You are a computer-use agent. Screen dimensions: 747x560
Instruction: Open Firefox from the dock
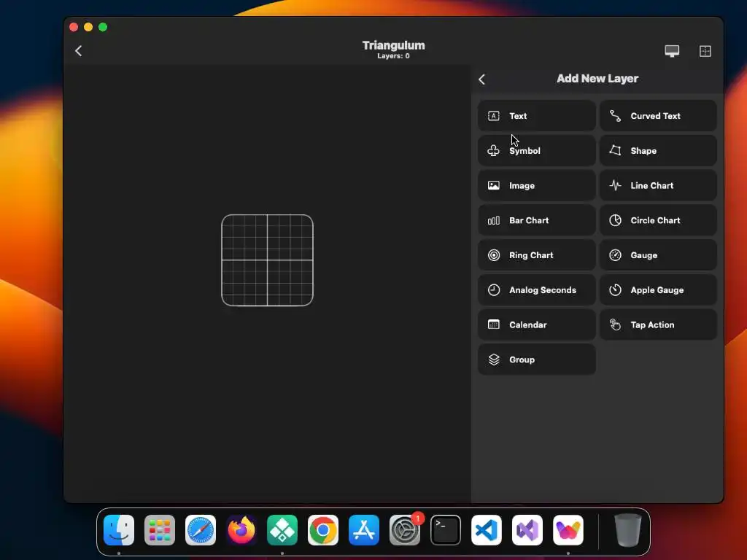tap(241, 529)
